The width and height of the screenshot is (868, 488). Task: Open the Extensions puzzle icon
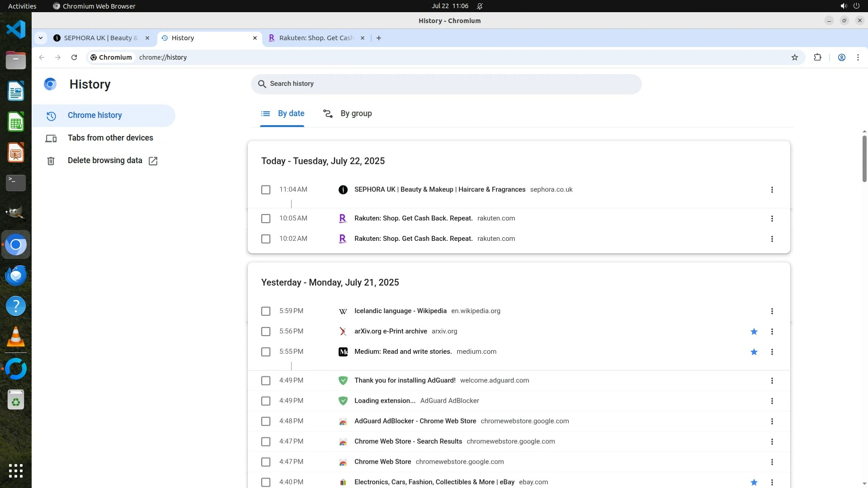(x=817, y=57)
